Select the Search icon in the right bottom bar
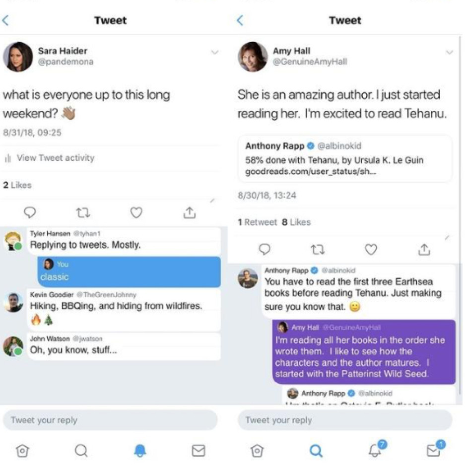Screen dimensions: 466x476 (316, 451)
